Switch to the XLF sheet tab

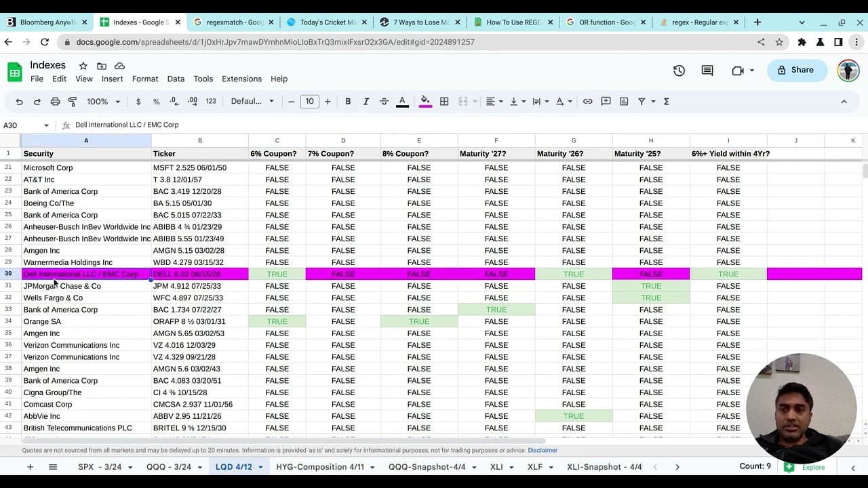coord(535,467)
